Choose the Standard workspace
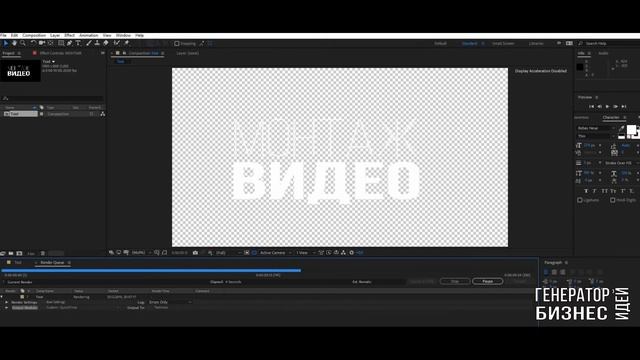The image size is (640, 360). pos(469,43)
